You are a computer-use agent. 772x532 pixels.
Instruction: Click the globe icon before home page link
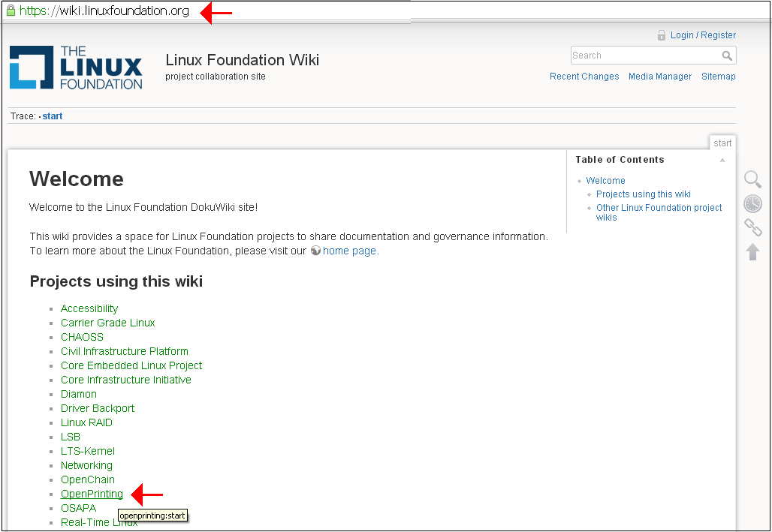pos(315,251)
